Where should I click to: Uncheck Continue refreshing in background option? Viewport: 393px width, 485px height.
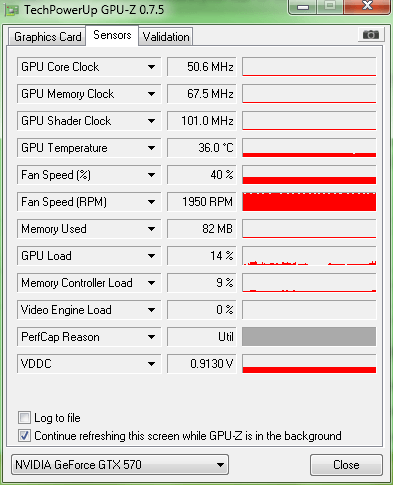pyautogui.click(x=24, y=435)
